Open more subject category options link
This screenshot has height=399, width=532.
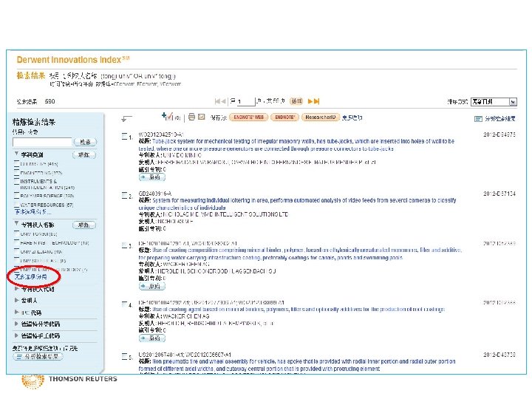point(33,212)
